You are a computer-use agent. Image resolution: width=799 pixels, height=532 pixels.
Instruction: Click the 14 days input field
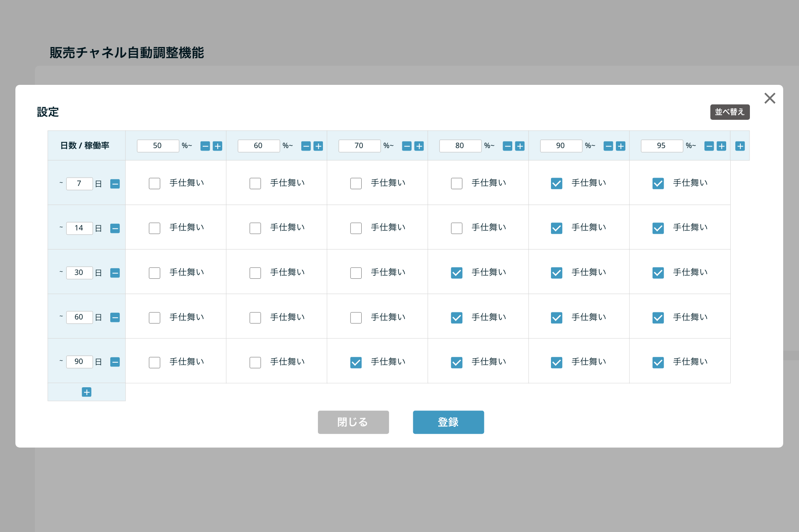[79, 228]
